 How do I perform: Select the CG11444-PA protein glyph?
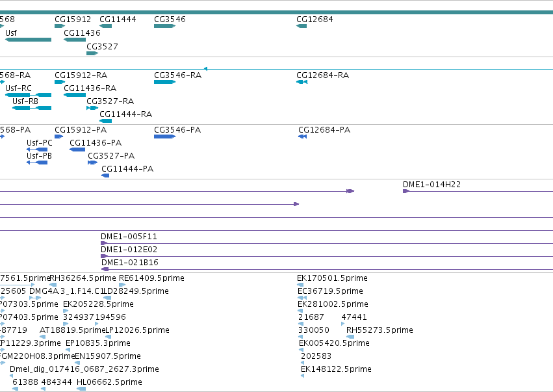[x=105, y=176]
